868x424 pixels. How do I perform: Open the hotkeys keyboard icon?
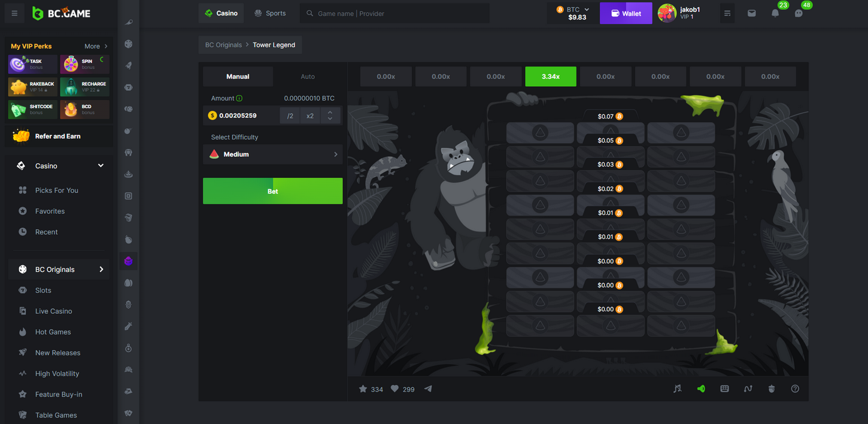(724, 388)
